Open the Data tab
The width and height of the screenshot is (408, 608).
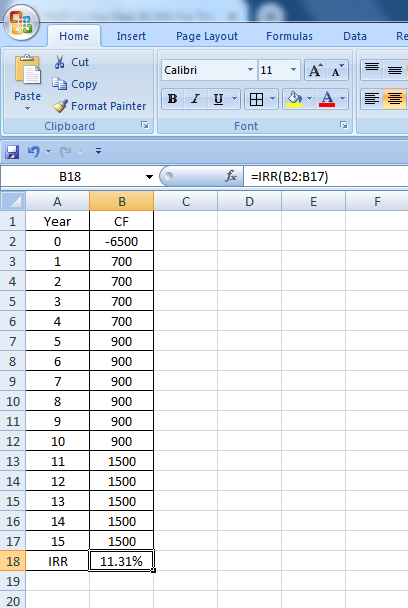pyautogui.click(x=355, y=36)
